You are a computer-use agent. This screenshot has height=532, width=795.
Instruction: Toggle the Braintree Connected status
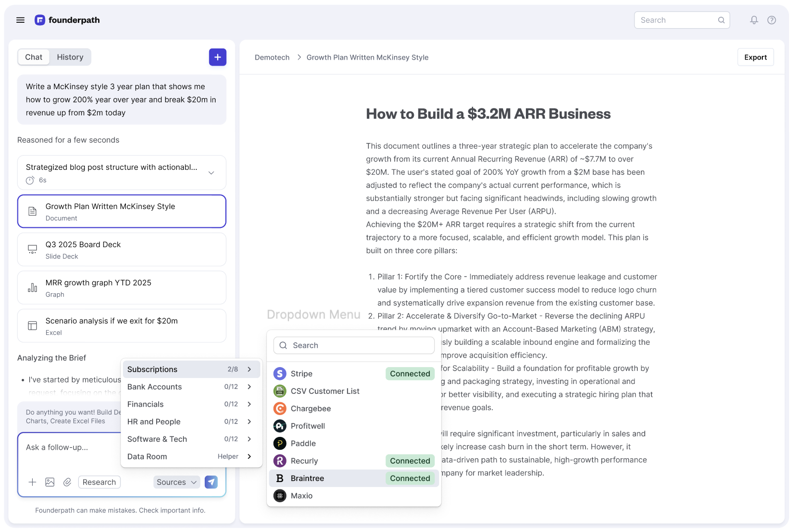[x=410, y=478]
